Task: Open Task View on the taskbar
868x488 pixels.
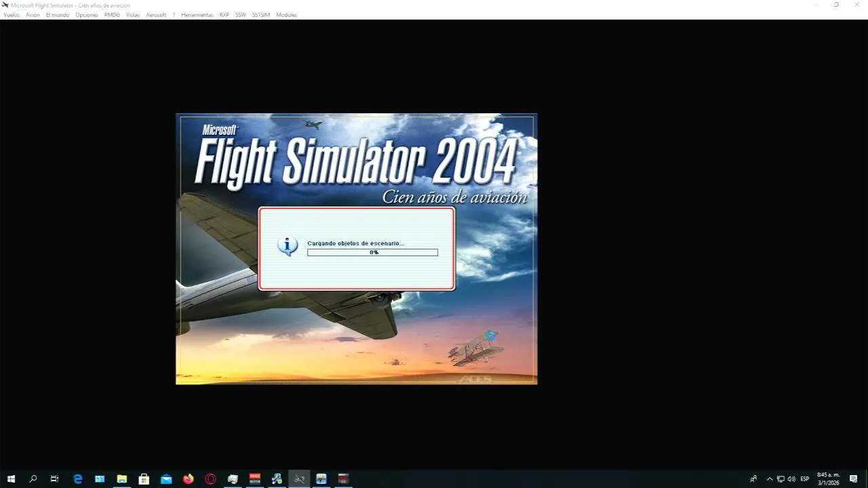Action: point(55,479)
